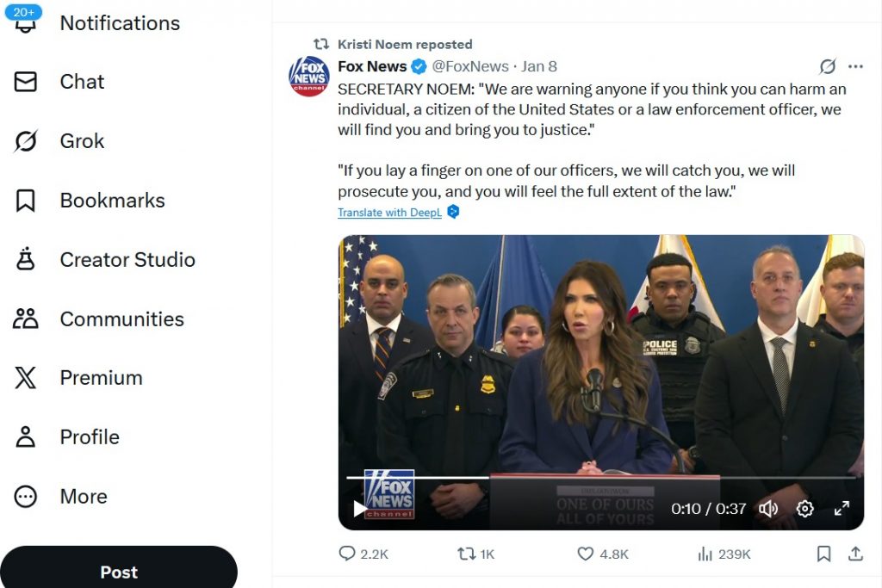Share the post via share icon

855,554
